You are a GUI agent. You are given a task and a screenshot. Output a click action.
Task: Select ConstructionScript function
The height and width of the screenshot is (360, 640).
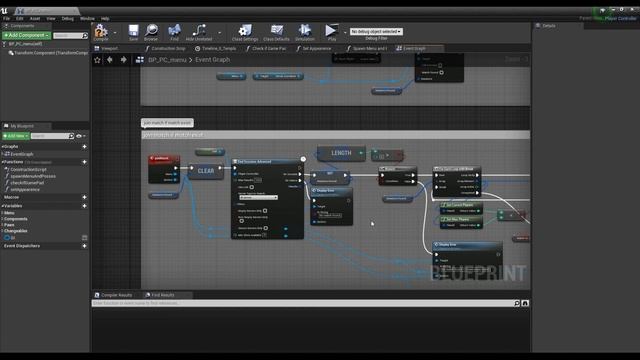tap(28, 169)
